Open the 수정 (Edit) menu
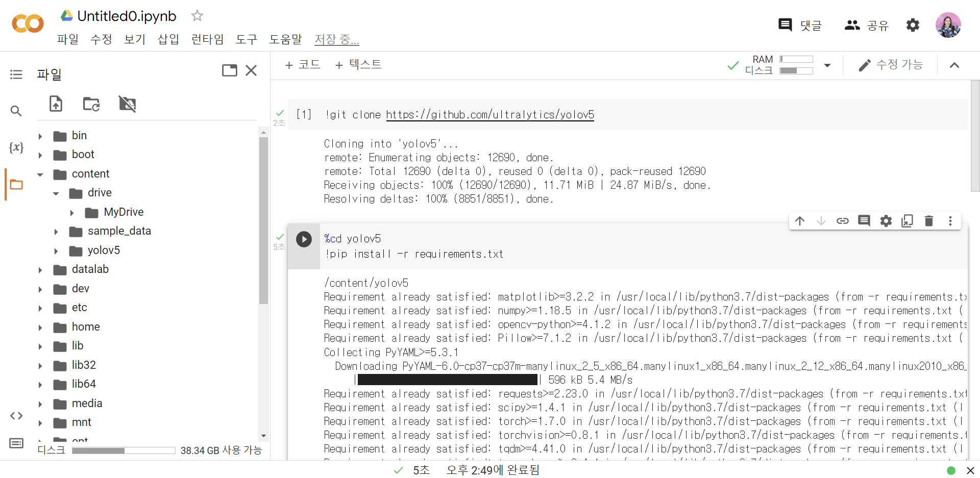Screen dimensions: 980x478 coord(101,39)
